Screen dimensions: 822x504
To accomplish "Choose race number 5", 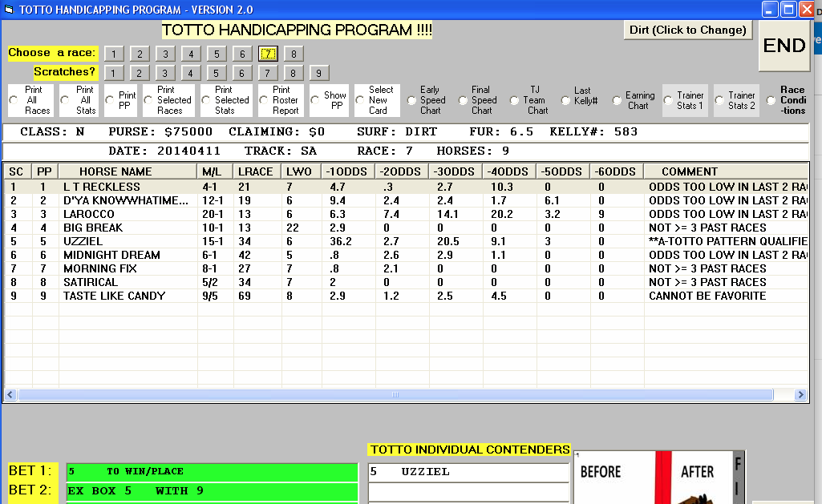I will click(217, 54).
